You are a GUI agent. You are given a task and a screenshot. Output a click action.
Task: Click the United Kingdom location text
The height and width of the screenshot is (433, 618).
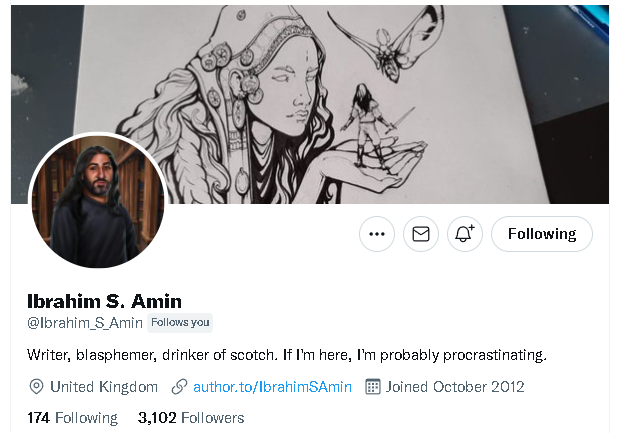point(104,387)
